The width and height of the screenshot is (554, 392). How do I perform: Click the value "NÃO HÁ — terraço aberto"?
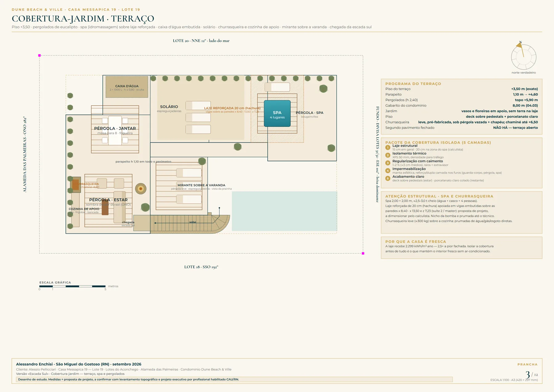tap(516, 128)
